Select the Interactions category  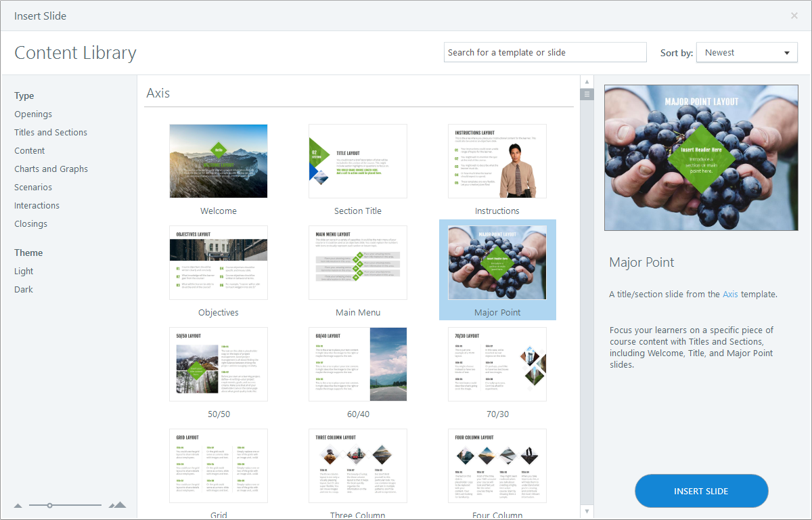pyautogui.click(x=37, y=205)
